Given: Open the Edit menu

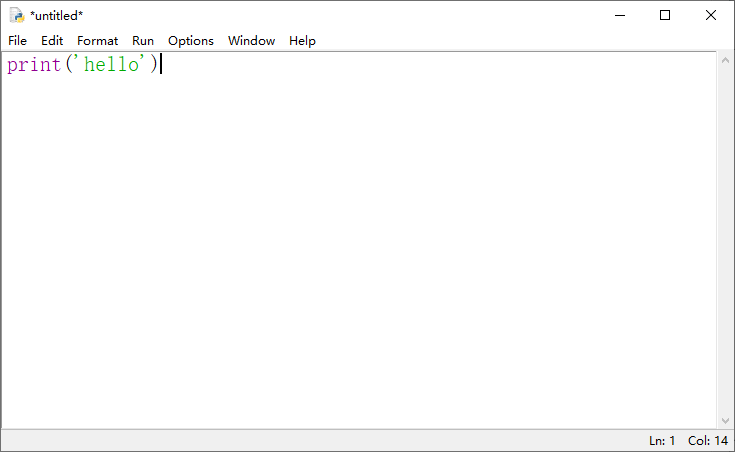Looking at the screenshot, I should pyautogui.click(x=52, y=41).
